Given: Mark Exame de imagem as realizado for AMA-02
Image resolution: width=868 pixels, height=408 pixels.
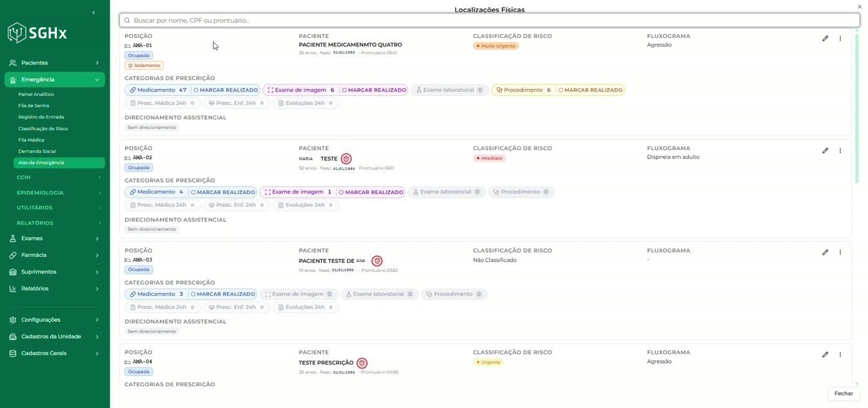Looking at the screenshot, I should point(371,192).
